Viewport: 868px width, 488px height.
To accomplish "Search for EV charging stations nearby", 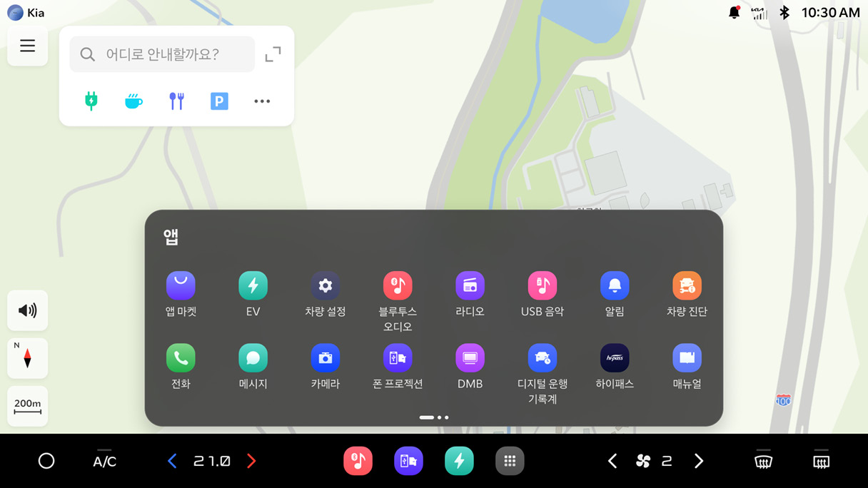I will [x=91, y=101].
